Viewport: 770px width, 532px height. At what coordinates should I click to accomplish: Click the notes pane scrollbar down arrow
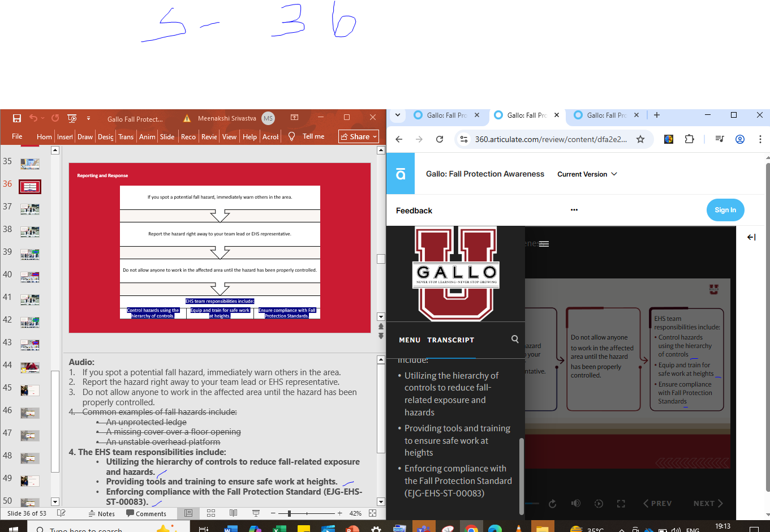381,501
